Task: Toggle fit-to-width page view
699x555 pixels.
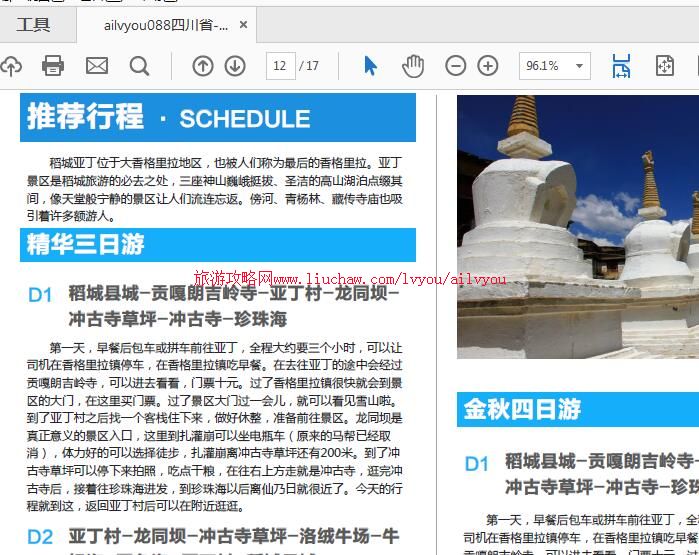Action: coord(621,66)
